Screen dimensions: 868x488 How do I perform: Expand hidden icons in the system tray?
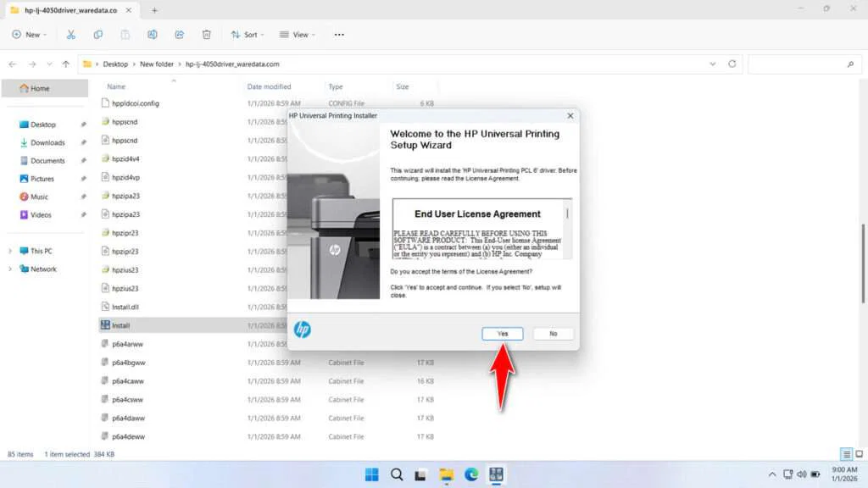(x=772, y=474)
